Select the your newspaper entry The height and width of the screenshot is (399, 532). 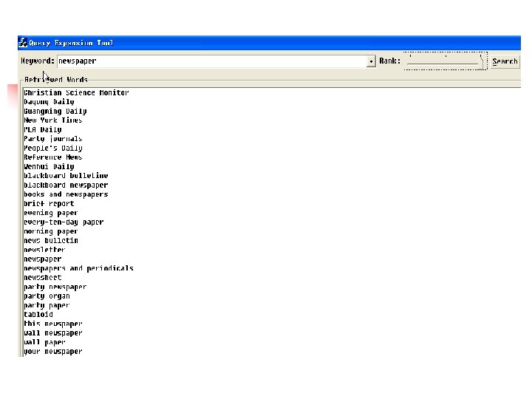(53, 352)
